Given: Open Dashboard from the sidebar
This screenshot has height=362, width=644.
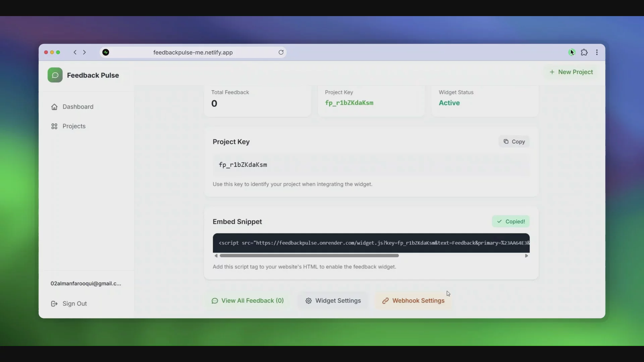Looking at the screenshot, I should (77, 107).
